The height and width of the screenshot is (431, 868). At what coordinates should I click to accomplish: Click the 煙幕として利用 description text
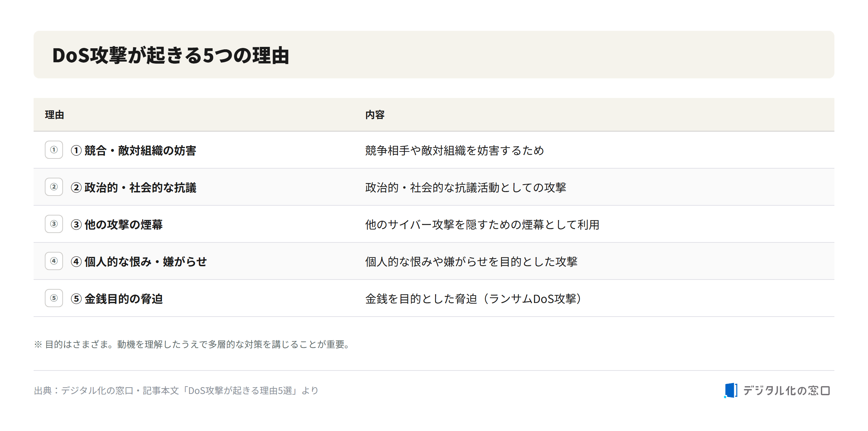click(x=482, y=225)
